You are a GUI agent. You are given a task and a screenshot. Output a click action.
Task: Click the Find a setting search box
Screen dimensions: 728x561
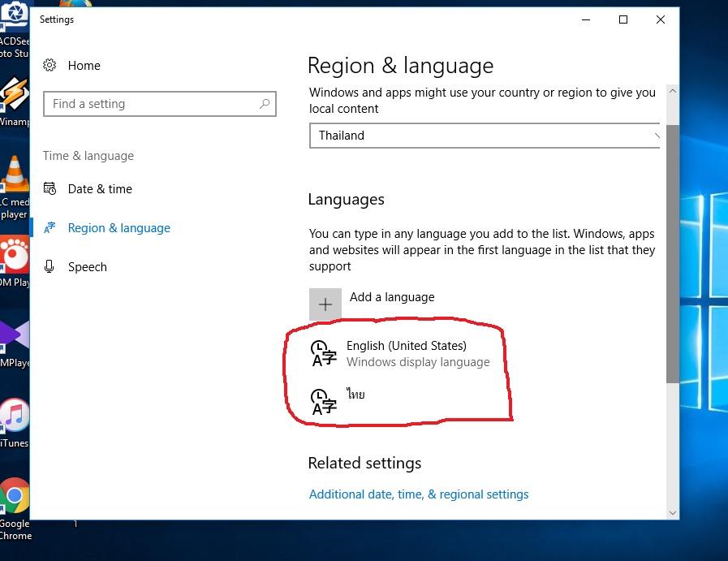[160, 104]
